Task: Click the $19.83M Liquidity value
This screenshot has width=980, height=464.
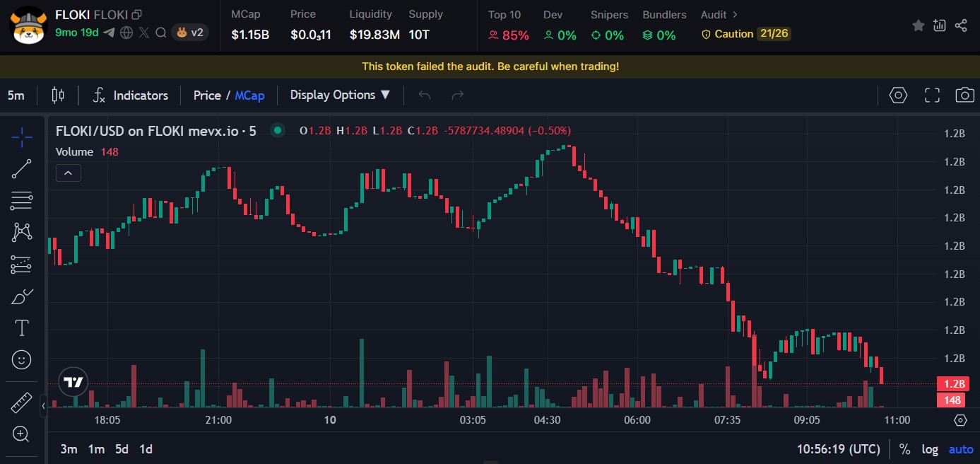Action: pos(374,35)
